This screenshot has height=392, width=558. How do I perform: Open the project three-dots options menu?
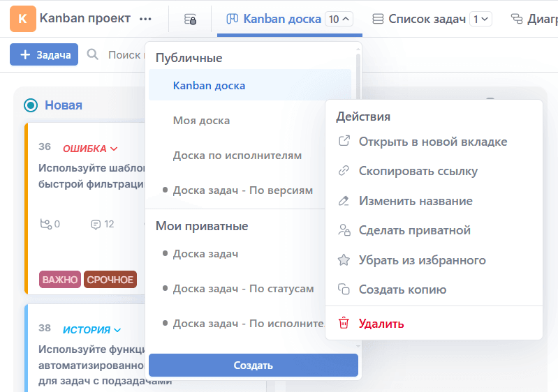point(145,20)
